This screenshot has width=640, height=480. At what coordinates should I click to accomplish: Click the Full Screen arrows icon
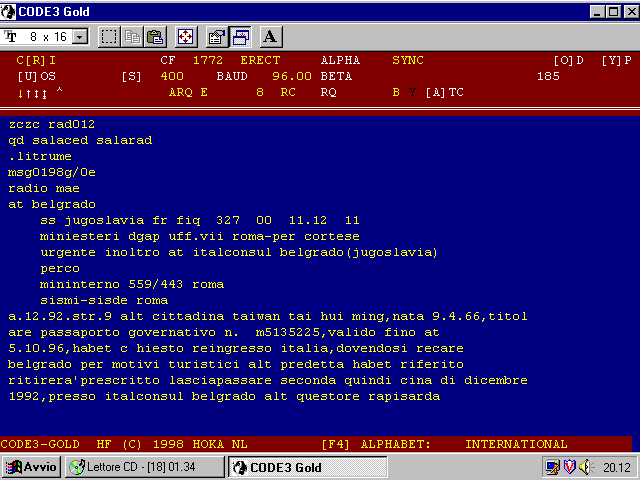tap(185, 37)
